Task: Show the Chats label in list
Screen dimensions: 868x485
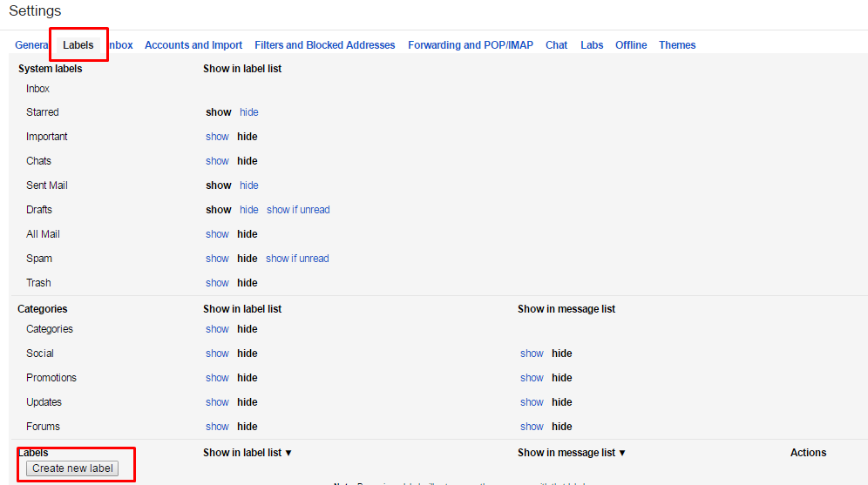Action: [x=217, y=161]
